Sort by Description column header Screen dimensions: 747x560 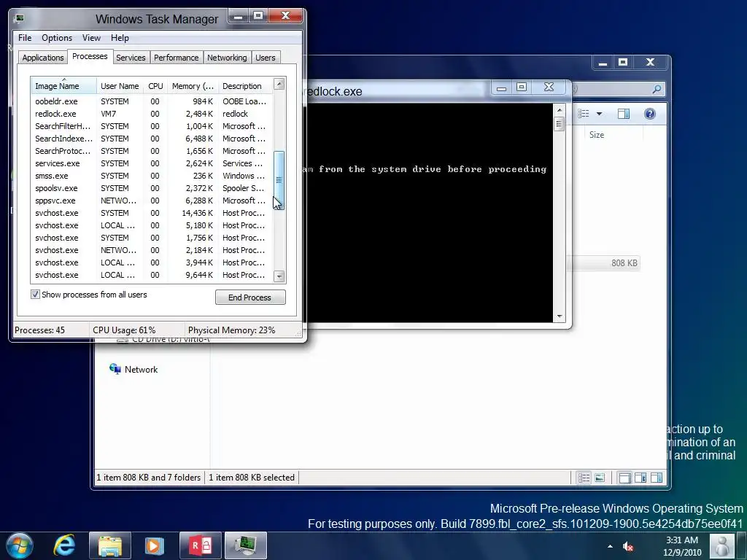point(245,86)
